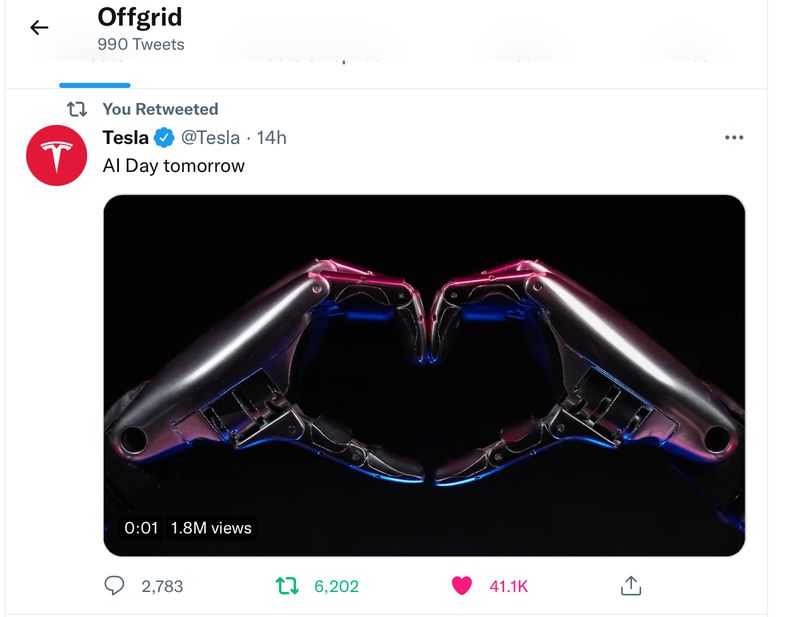
Task: Click the "You Retweeted" label
Action: (x=160, y=109)
